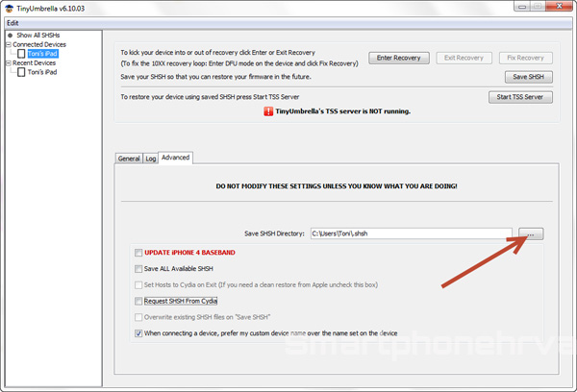The height and width of the screenshot is (392, 577).
Task: Collapse the Connected Devices tree node
Action: [8, 44]
